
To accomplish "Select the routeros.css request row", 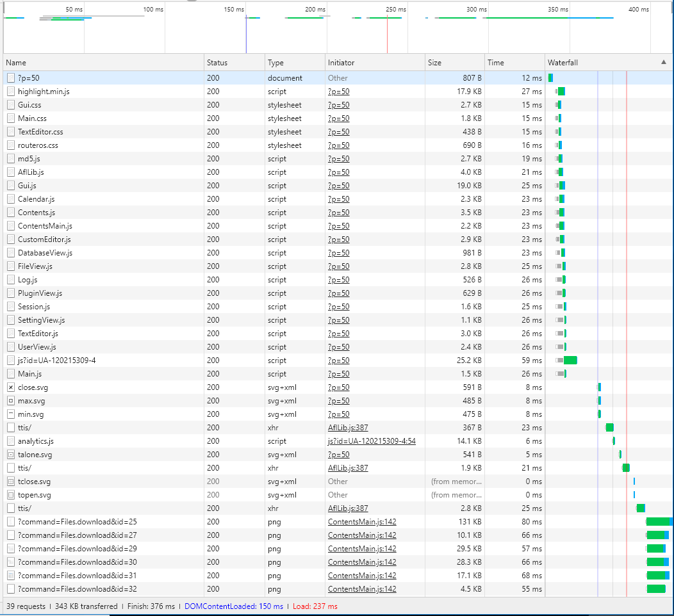I will point(38,145).
